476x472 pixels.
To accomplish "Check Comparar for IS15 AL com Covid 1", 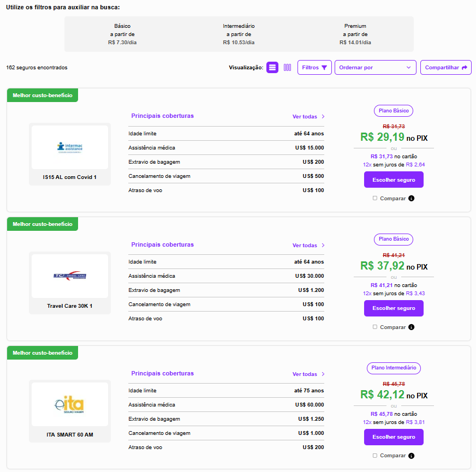I will tap(374, 198).
